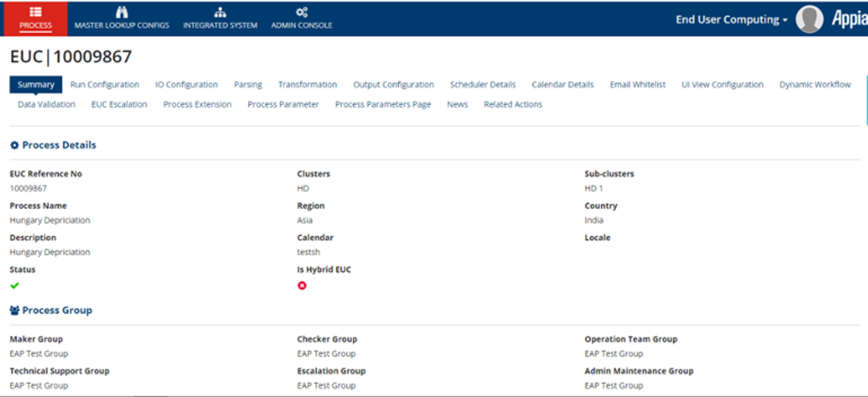Click the Admin Console gears icon
This screenshot has width=868, height=397.
pos(302,12)
